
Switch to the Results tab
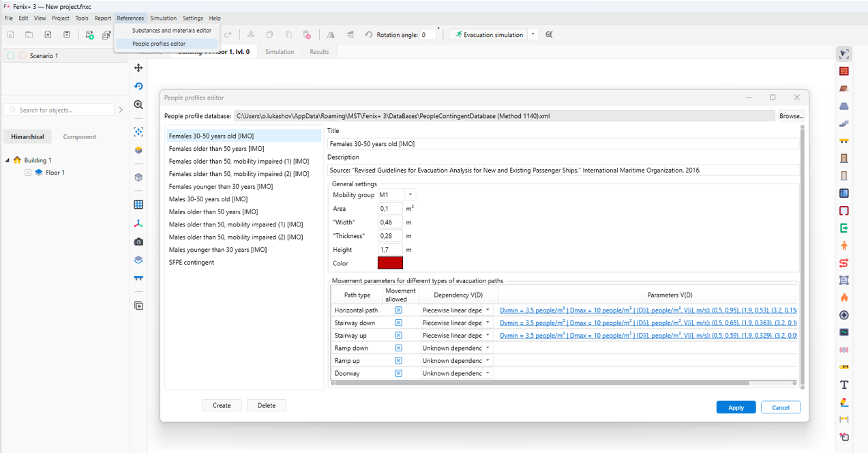tap(319, 52)
